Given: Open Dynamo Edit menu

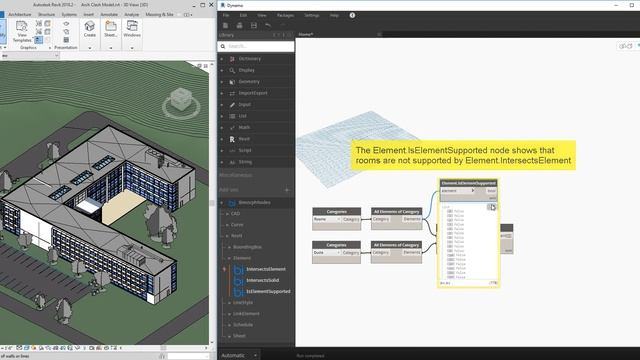Looking at the screenshot, I should pyautogui.click(x=243, y=15).
